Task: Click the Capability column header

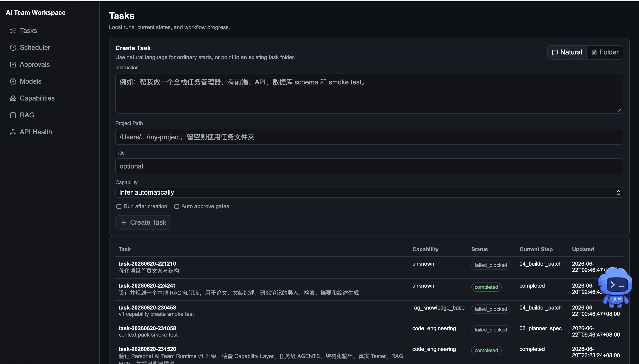Action: tap(425, 250)
